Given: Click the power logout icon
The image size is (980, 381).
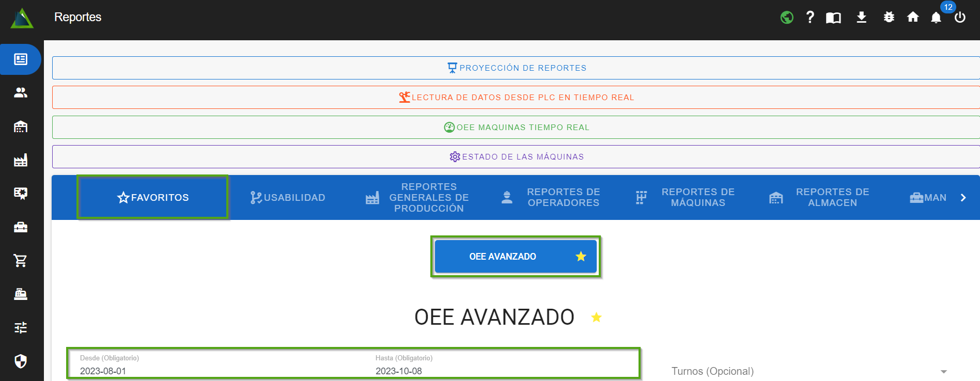Looking at the screenshot, I should point(960,18).
